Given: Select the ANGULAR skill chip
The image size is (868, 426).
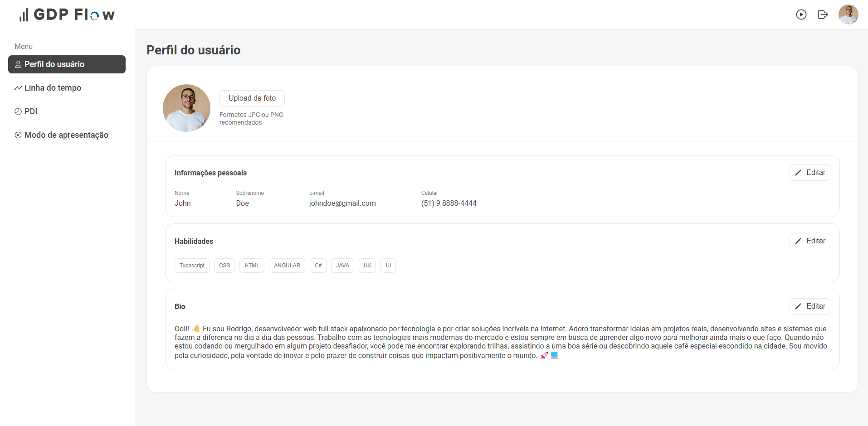Looking at the screenshot, I should click(287, 266).
